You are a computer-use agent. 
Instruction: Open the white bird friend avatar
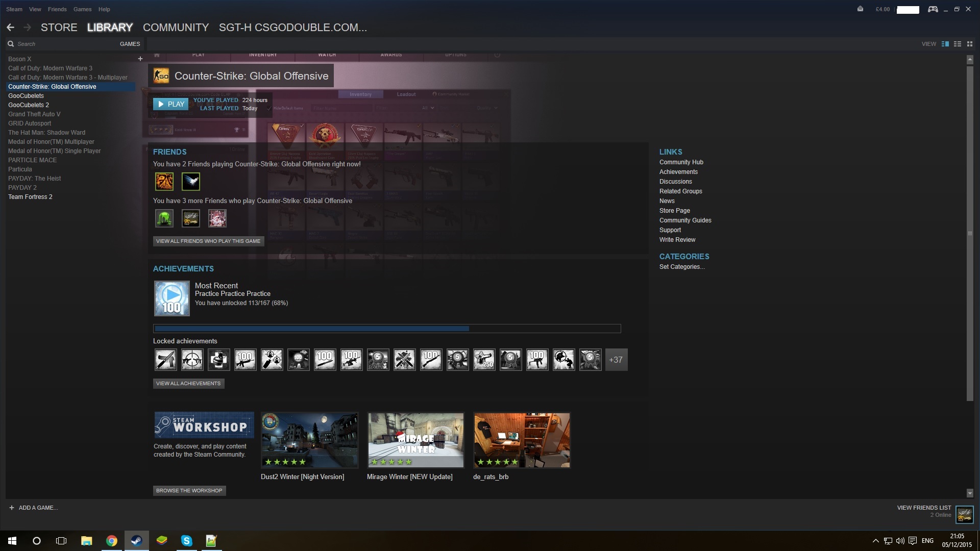point(191,182)
